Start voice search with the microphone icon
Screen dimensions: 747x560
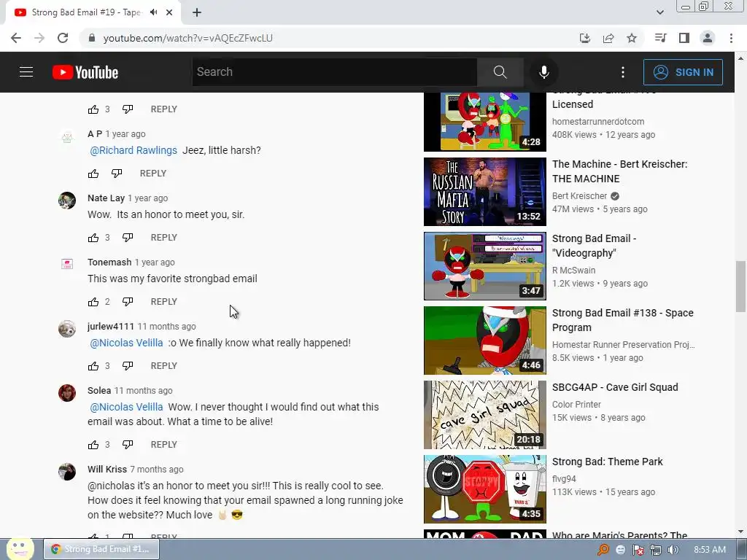[x=543, y=72]
